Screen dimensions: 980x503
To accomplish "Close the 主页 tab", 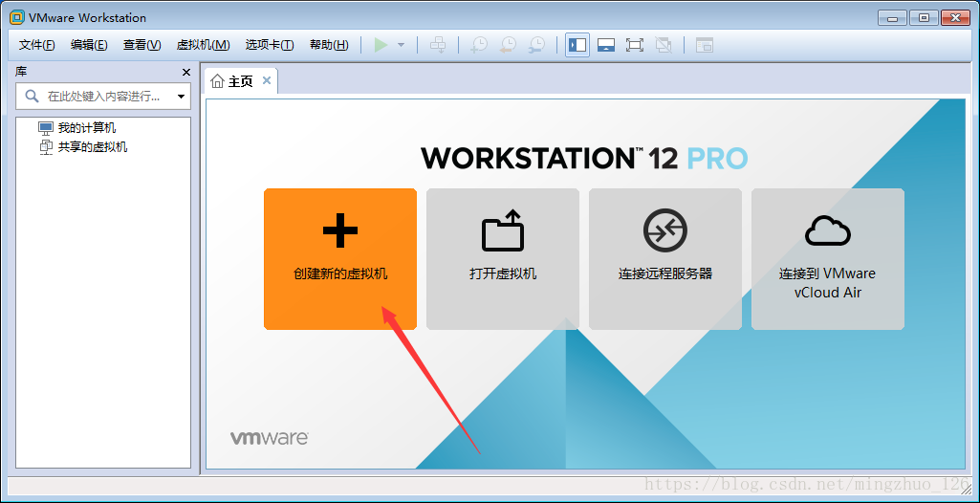I will (266, 80).
